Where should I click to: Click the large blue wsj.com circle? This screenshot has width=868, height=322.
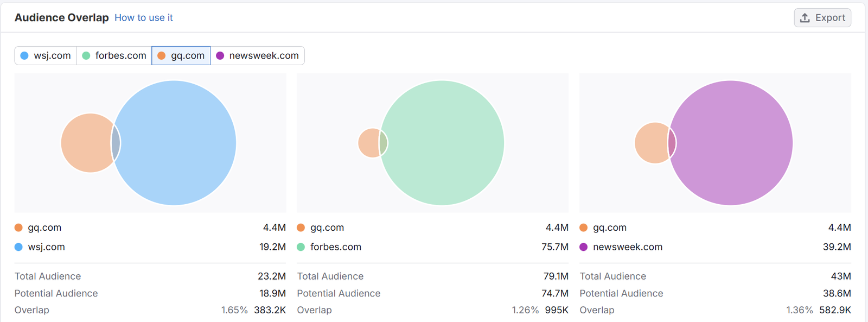[x=179, y=143]
